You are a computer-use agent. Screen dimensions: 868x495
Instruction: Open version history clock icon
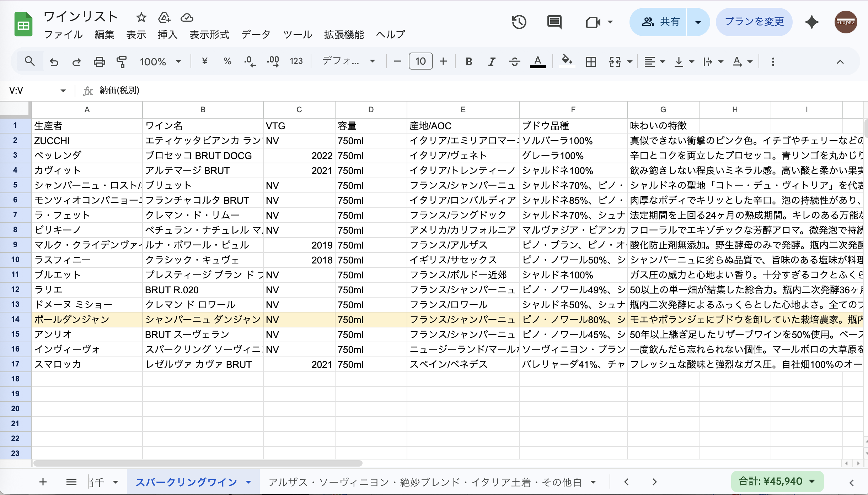519,22
